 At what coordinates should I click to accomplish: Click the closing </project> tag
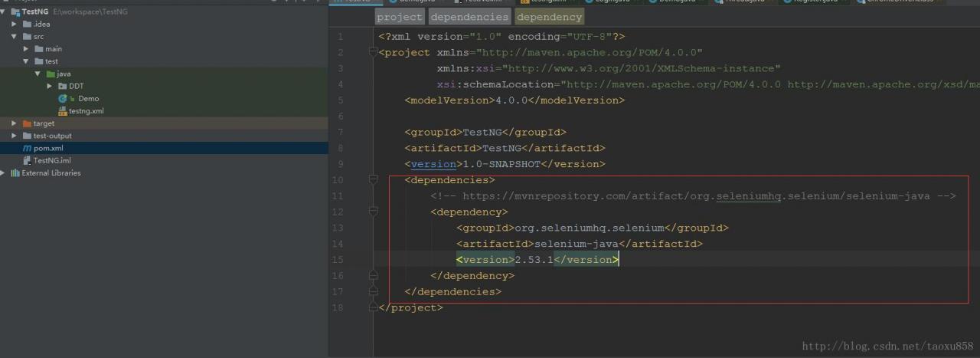[x=410, y=307]
